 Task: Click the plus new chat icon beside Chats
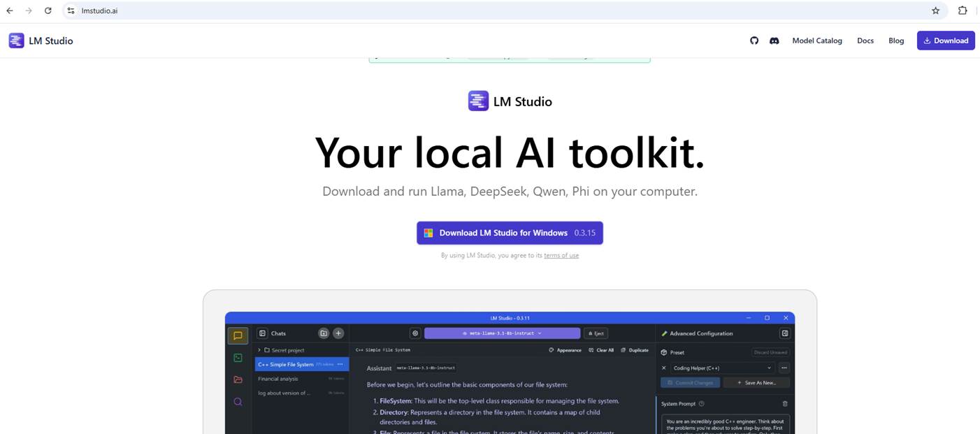pyautogui.click(x=338, y=333)
